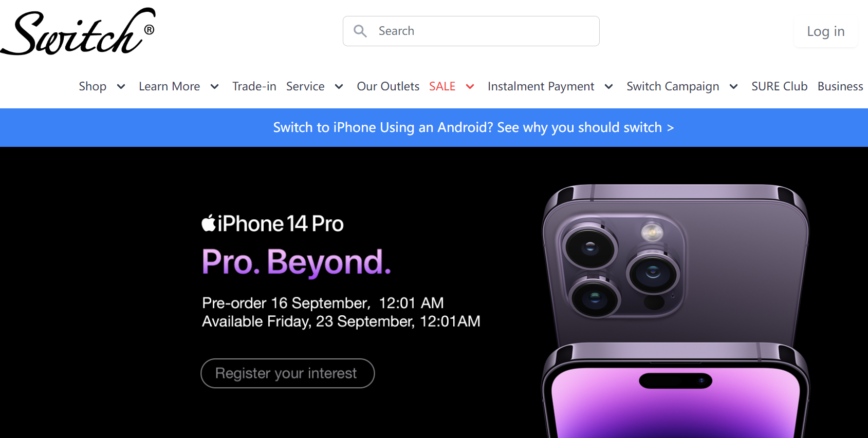Viewport: 868px width, 438px height.
Task: Click the Pro. Beyond. headline
Action: click(297, 262)
